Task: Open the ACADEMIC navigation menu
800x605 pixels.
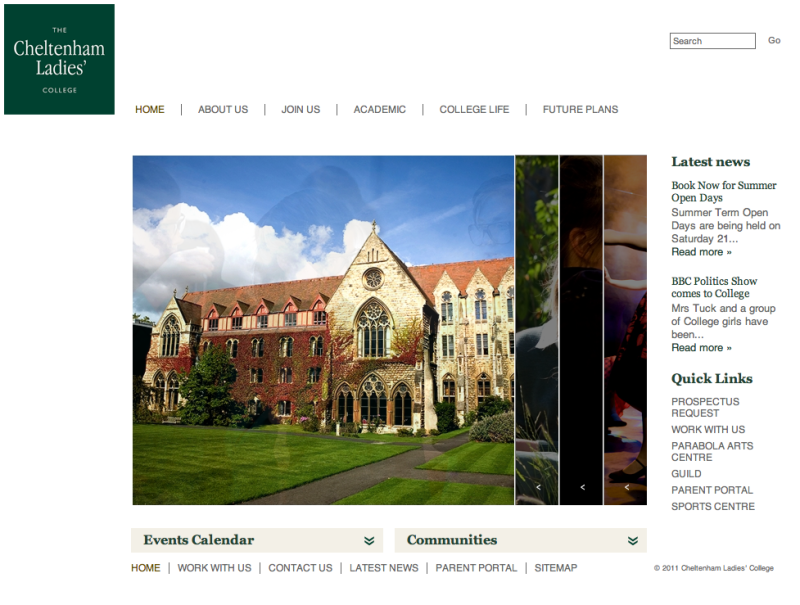Action: [380, 109]
